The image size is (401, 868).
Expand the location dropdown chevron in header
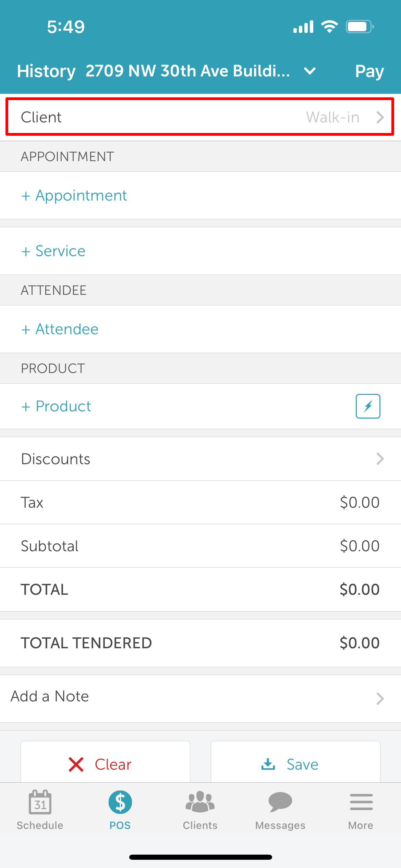tap(310, 71)
